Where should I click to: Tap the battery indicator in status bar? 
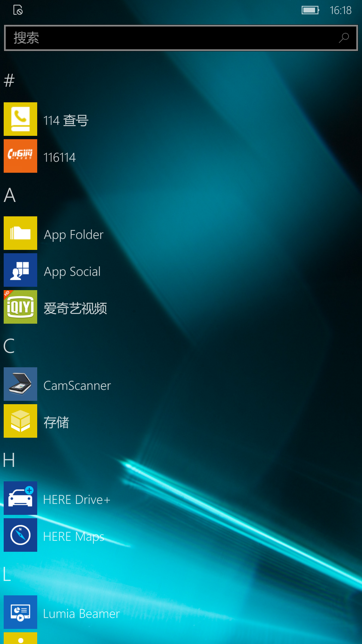pos(310,10)
